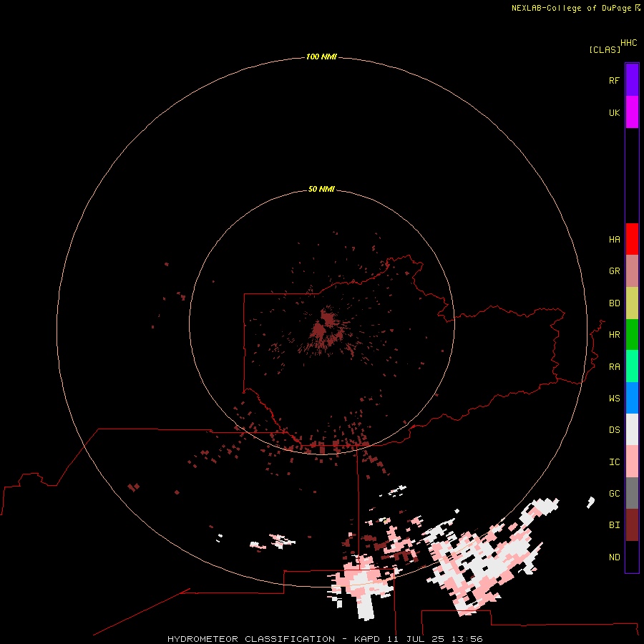
Task: Click the DS legend label
Action: [x=615, y=430]
